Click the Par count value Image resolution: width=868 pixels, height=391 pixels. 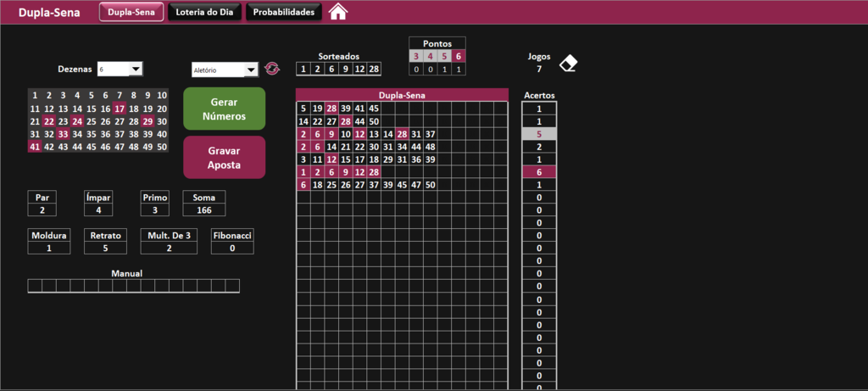42,209
